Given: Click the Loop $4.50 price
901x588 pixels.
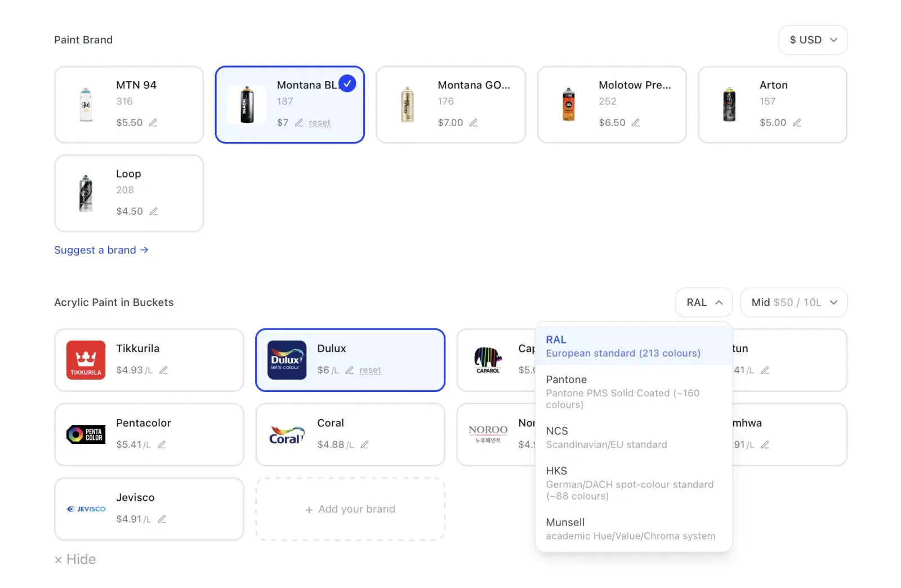Looking at the screenshot, I should 130,212.
